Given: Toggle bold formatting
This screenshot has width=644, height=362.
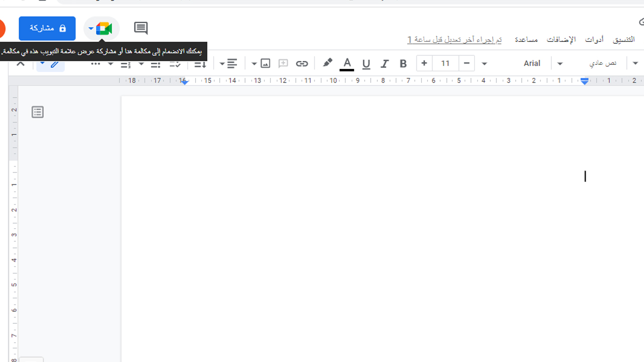Looking at the screenshot, I should coord(403,64).
